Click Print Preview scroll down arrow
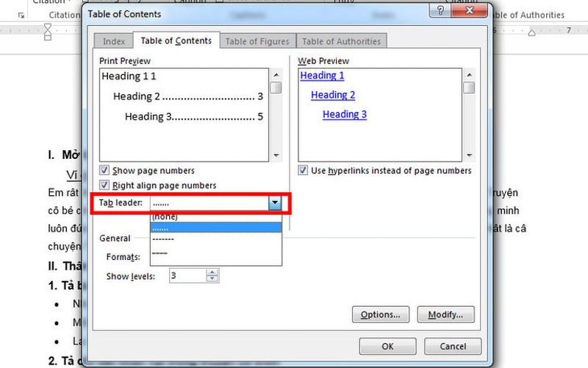Image resolution: width=588 pixels, height=368 pixels. 276,155
